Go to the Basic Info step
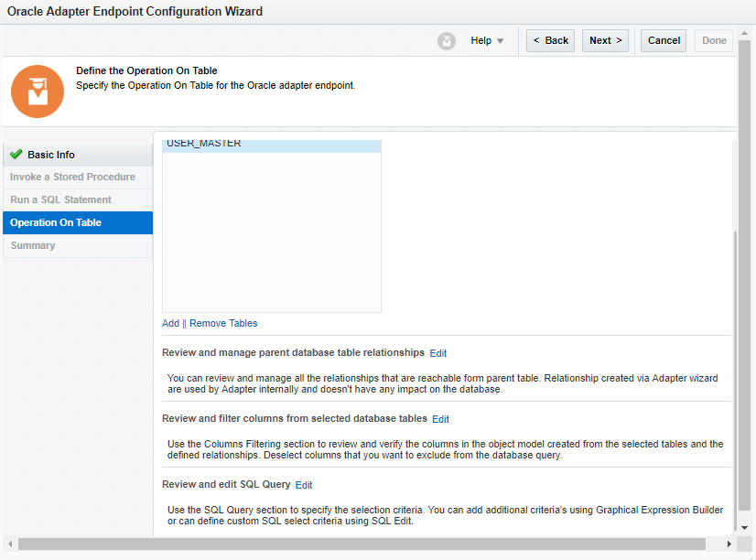This screenshot has height=560, width=756. point(51,155)
